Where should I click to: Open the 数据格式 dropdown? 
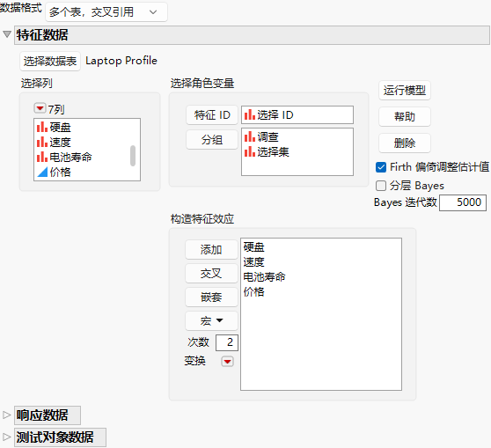click(106, 12)
